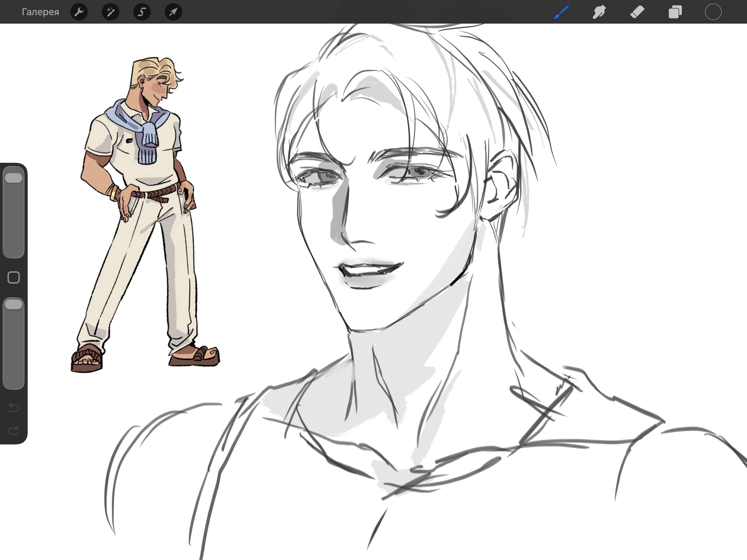Open the Adjustments magic wand menu
The height and width of the screenshot is (560, 747).
(x=110, y=12)
